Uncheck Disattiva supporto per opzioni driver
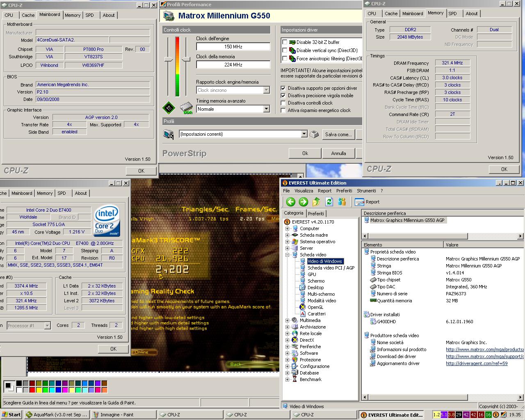 [283, 88]
